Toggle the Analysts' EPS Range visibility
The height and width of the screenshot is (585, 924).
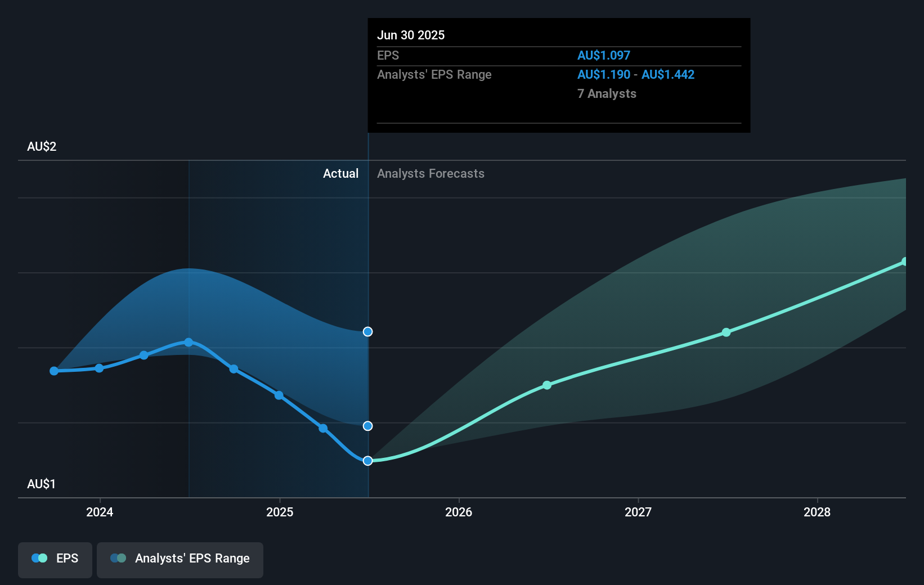(180, 559)
